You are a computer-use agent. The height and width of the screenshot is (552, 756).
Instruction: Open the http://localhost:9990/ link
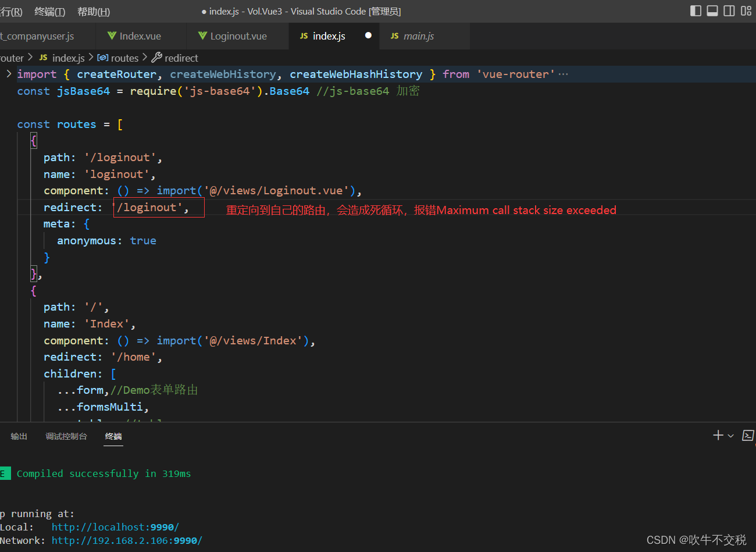[115, 527]
